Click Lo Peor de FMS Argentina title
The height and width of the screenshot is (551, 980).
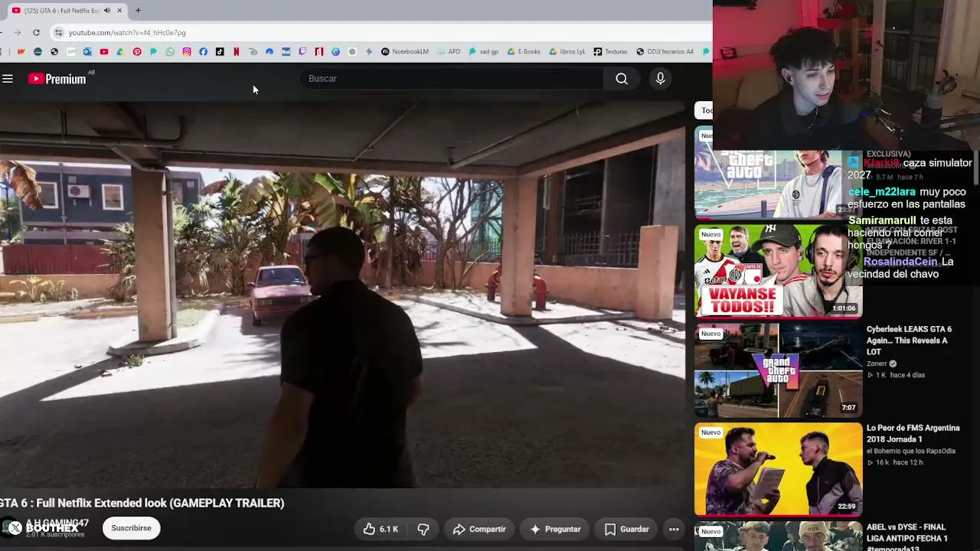(913, 433)
